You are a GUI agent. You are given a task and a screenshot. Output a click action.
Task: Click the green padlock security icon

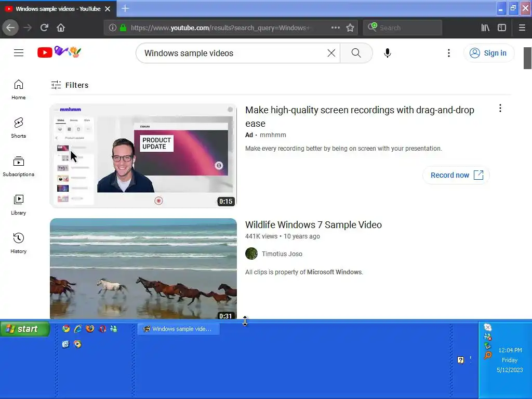tap(123, 28)
